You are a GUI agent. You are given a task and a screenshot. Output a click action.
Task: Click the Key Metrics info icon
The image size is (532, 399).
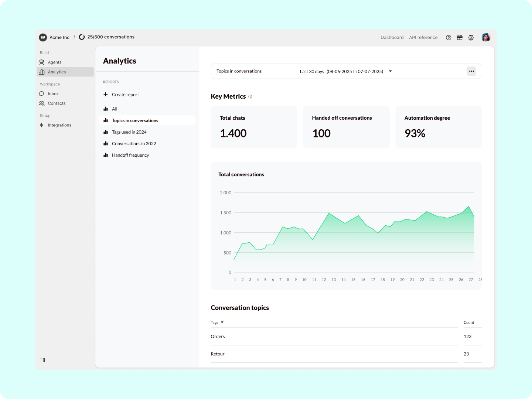pos(250,96)
